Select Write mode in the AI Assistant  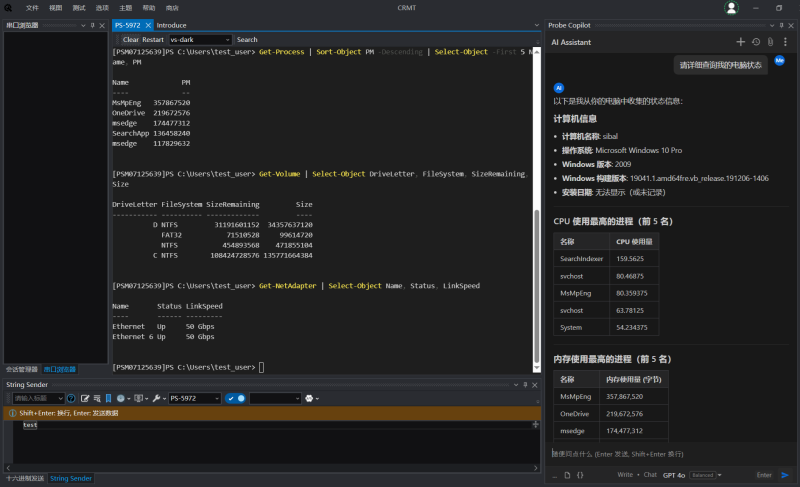[625, 475]
